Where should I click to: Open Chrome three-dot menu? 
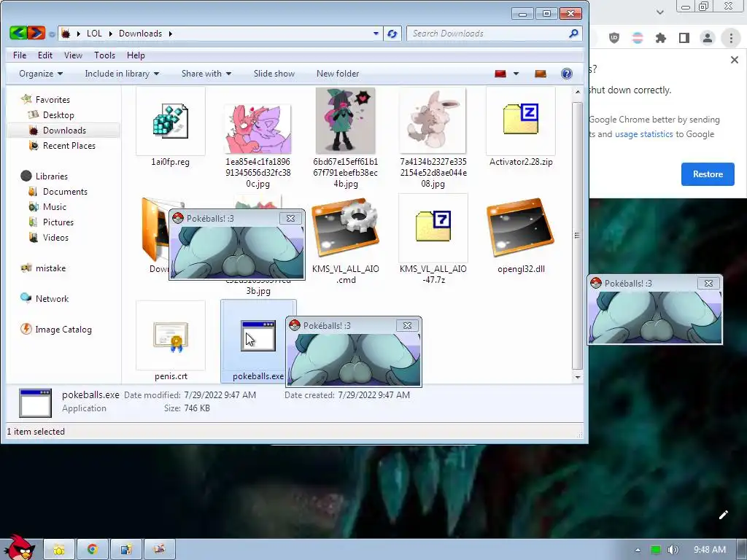[731, 38]
